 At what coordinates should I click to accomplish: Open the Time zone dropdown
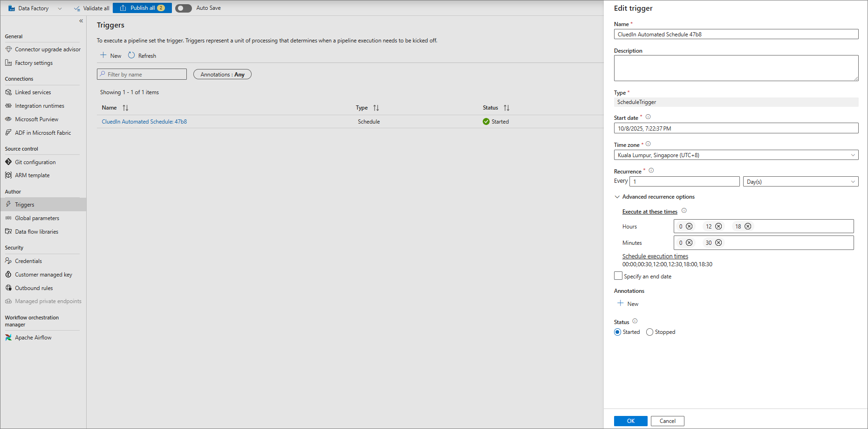(736, 155)
